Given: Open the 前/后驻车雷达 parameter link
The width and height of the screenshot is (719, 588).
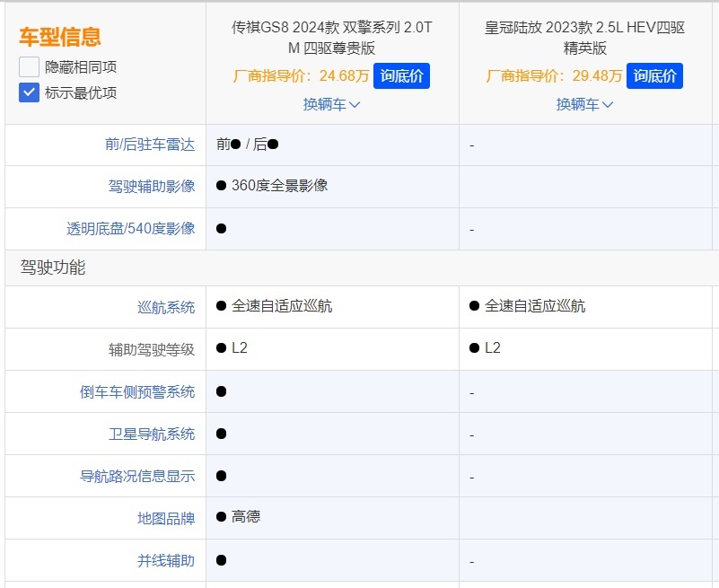Looking at the screenshot, I should (150, 145).
